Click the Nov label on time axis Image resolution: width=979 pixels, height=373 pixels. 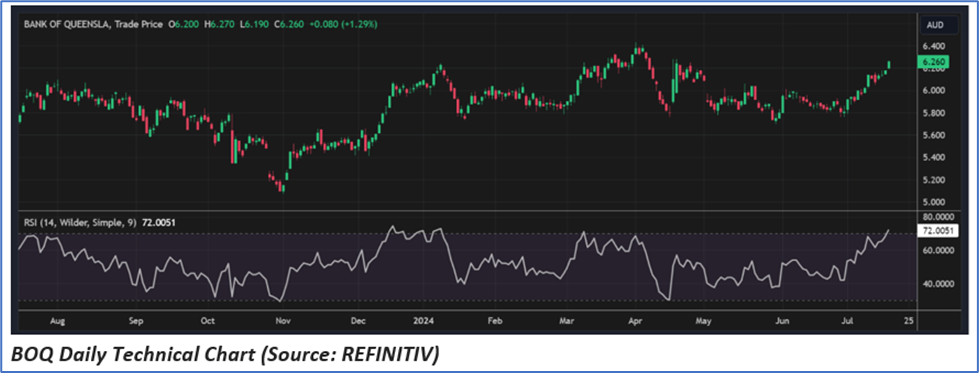point(283,322)
